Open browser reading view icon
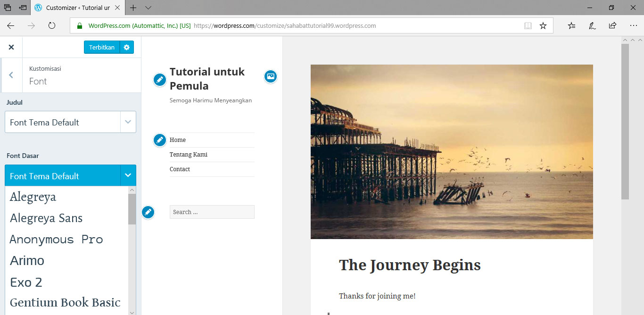The width and height of the screenshot is (644, 315). 528,26
